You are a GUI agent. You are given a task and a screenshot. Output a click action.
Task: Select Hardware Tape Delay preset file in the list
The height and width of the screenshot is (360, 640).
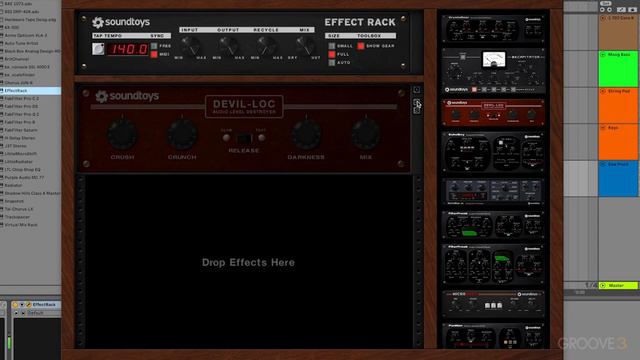(x=31, y=20)
